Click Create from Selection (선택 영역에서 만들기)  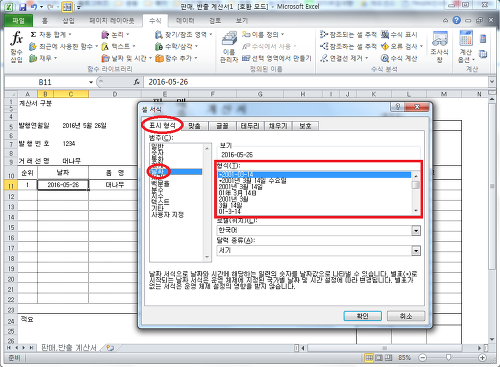click(276, 58)
